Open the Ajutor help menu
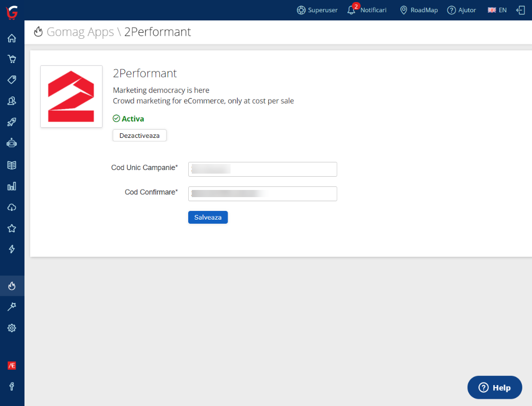Viewport: 532px width, 406px height. (462, 10)
